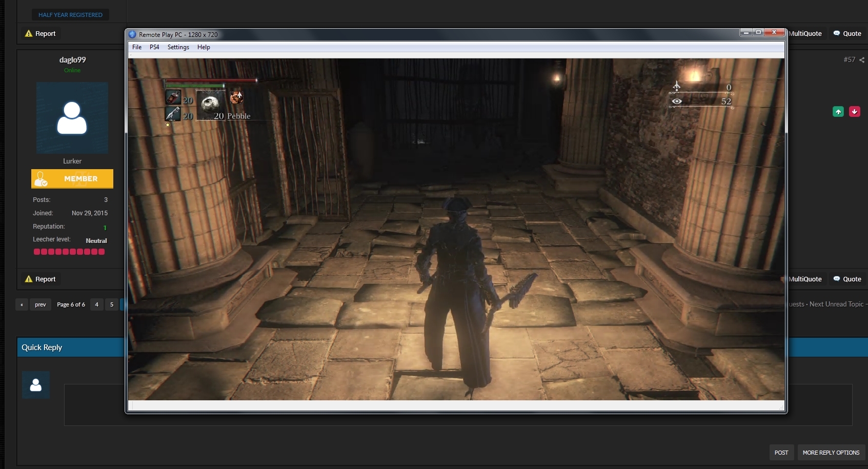Click the Report button below daglo99's profile stats
This screenshot has height=469, width=868.
[41, 279]
